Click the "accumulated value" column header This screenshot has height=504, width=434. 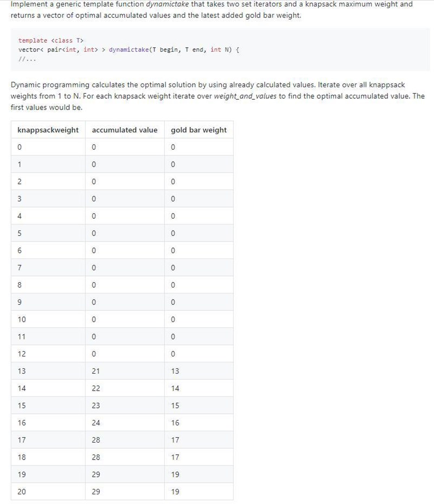click(125, 130)
